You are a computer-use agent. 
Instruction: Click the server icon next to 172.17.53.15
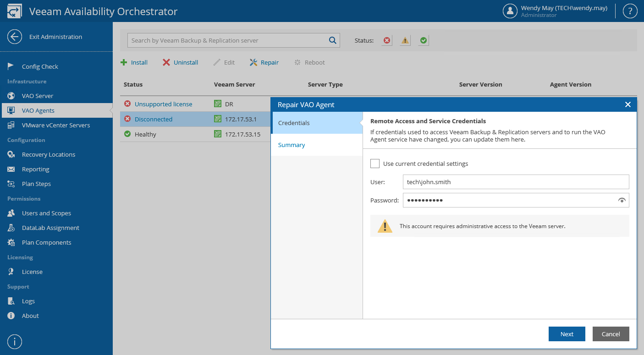coord(218,134)
